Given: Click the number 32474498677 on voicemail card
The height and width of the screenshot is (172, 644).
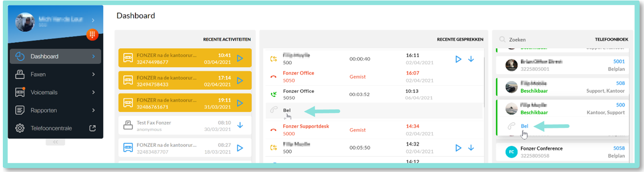Looking at the screenshot, I should click(153, 62).
